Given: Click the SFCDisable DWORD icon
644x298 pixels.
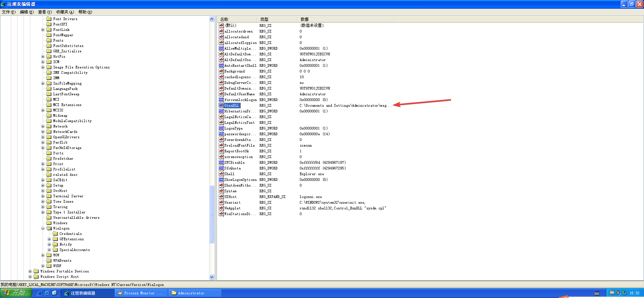Looking at the screenshot, I should click(221, 162).
